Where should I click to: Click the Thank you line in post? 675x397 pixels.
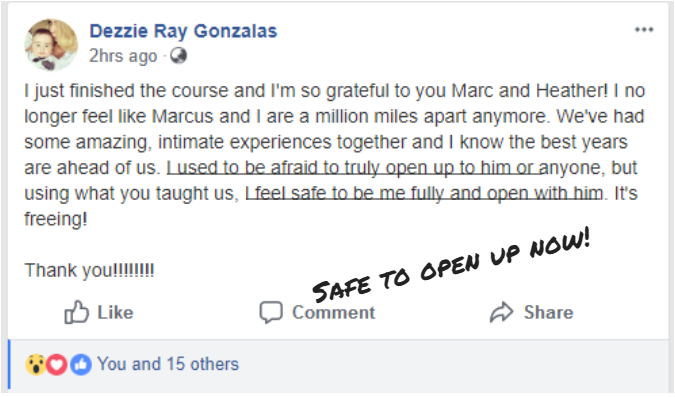click(x=89, y=271)
